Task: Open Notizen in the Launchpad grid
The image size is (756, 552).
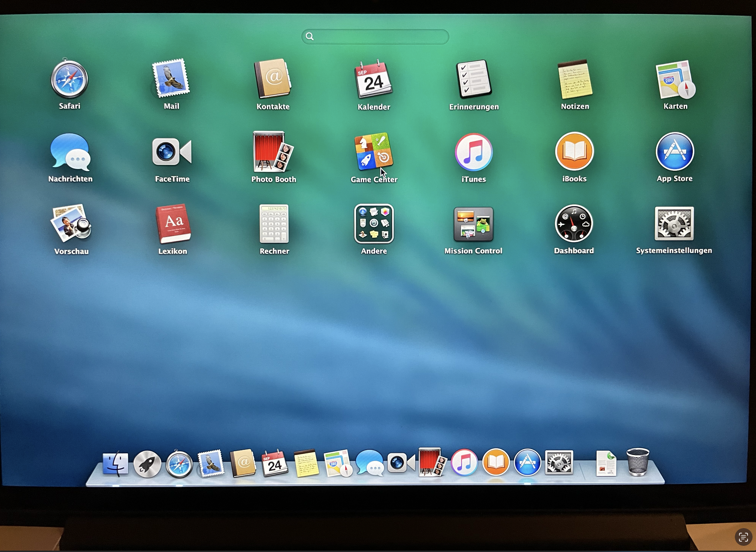Action: (x=575, y=79)
